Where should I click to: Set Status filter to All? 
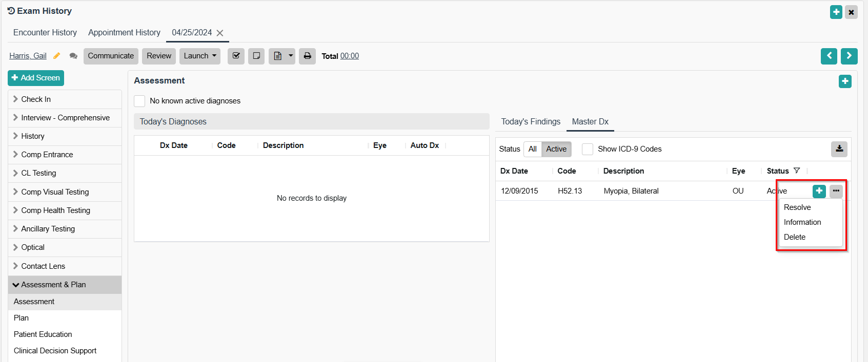pyautogui.click(x=532, y=149)
